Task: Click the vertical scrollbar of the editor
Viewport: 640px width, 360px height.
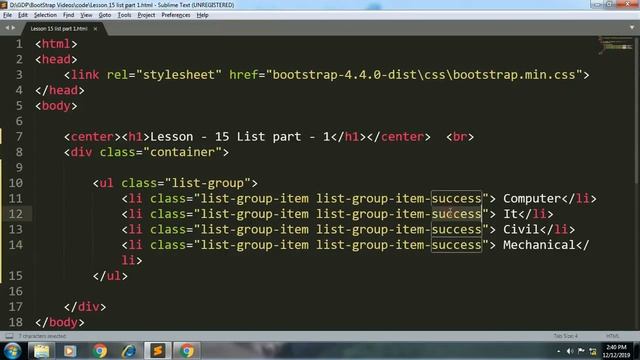Action: coord(637,110)
